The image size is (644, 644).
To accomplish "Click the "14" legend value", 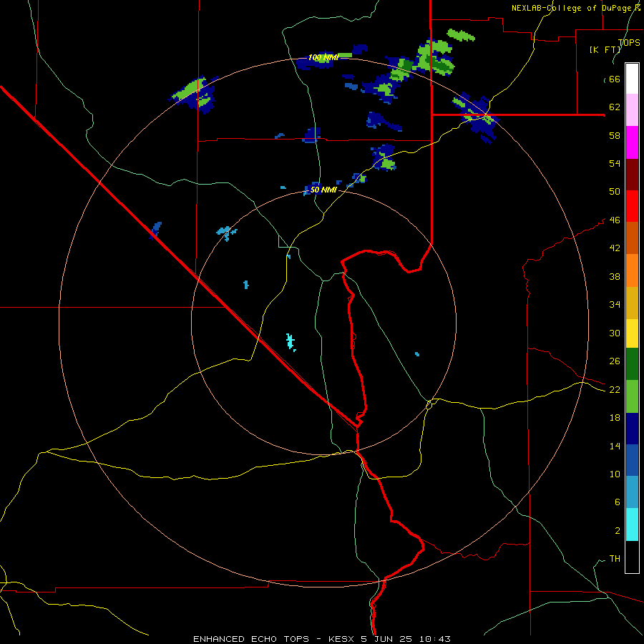I will (x=615, y=446).
